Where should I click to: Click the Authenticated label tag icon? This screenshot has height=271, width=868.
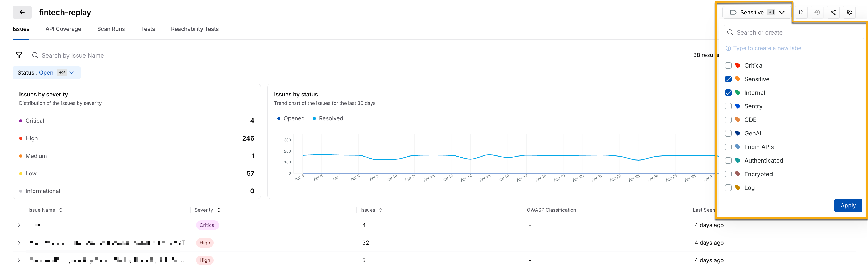tap(738, 161)
